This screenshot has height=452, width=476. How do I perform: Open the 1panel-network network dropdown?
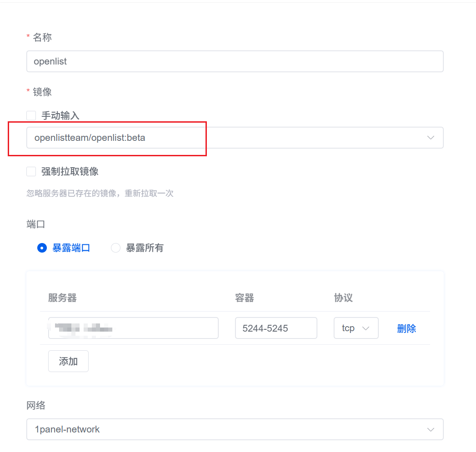430,429
